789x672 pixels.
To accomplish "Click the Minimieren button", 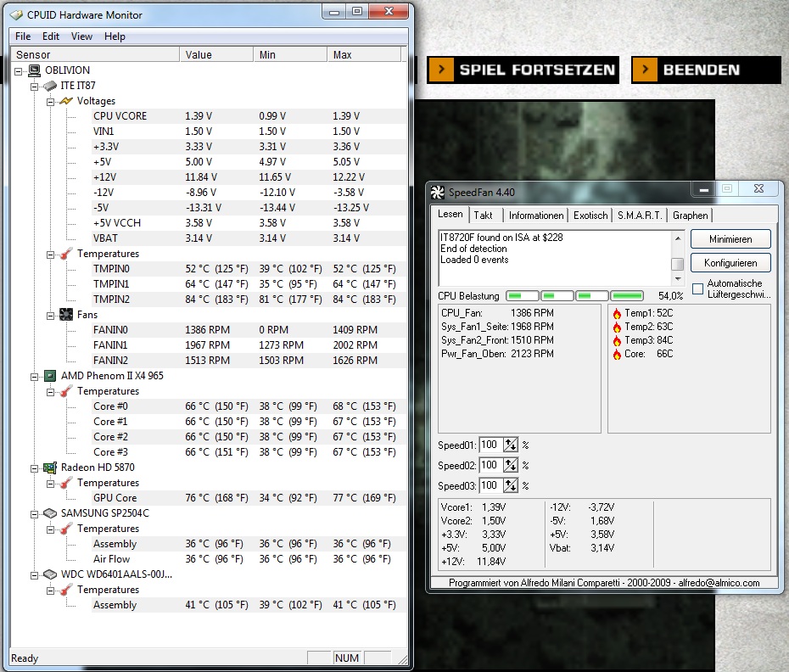I will point(730,239).
